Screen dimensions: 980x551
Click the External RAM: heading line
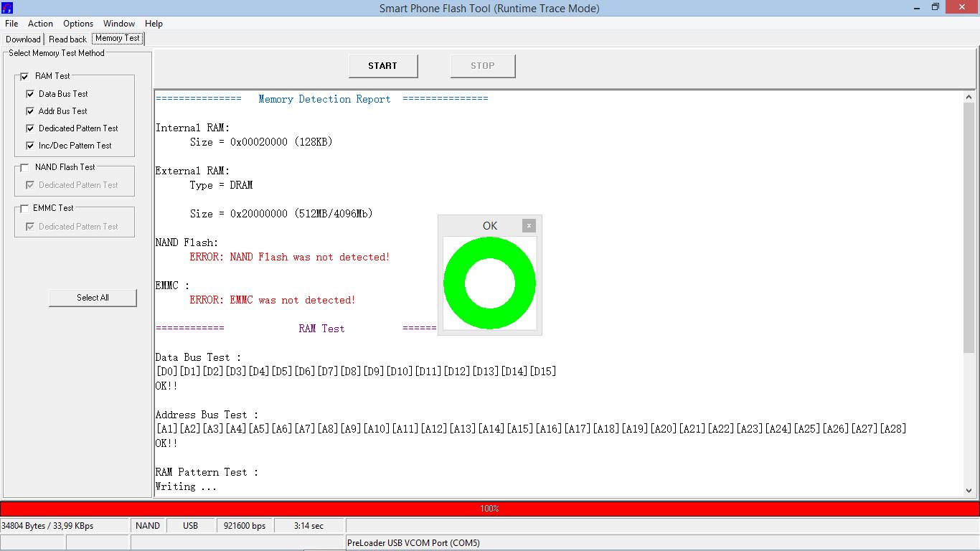(x=192, y=171)
